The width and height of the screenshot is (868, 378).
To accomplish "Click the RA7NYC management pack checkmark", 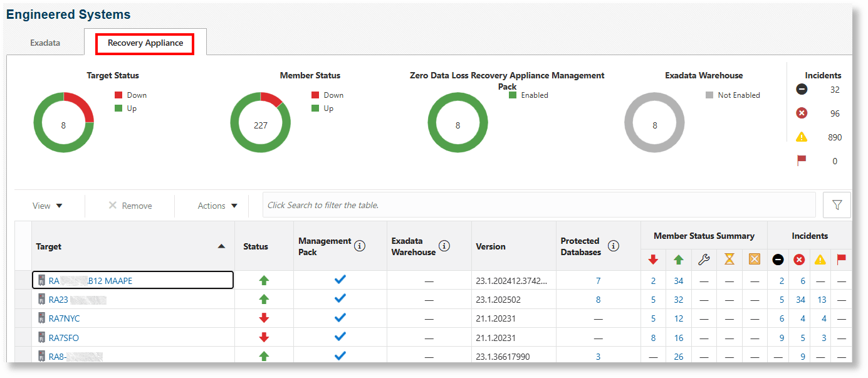I will pos(340,318).
